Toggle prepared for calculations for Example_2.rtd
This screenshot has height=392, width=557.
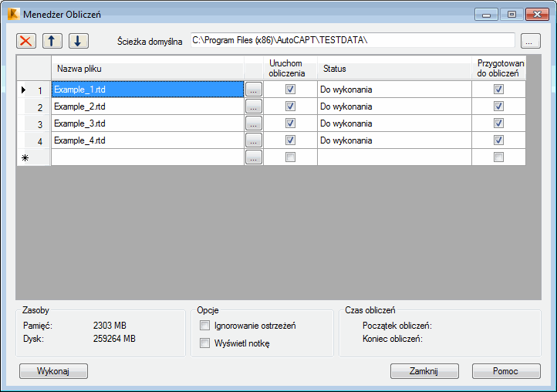coord(498,106)
